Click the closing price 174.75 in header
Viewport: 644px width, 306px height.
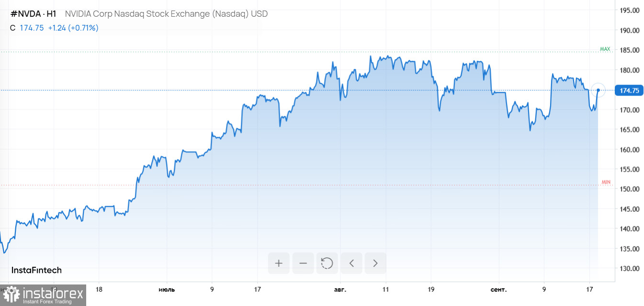point(32,28)
